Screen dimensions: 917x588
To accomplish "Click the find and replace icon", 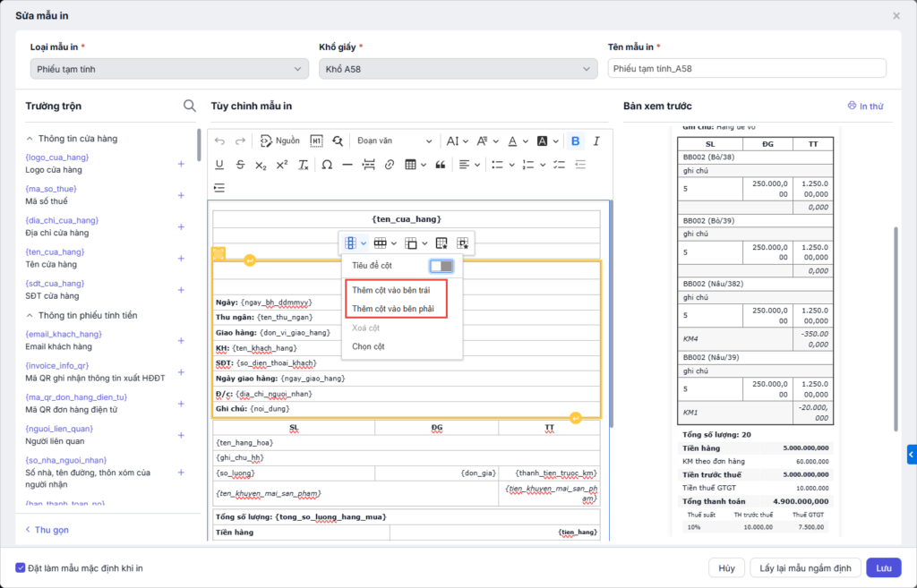I will (338, 141).
